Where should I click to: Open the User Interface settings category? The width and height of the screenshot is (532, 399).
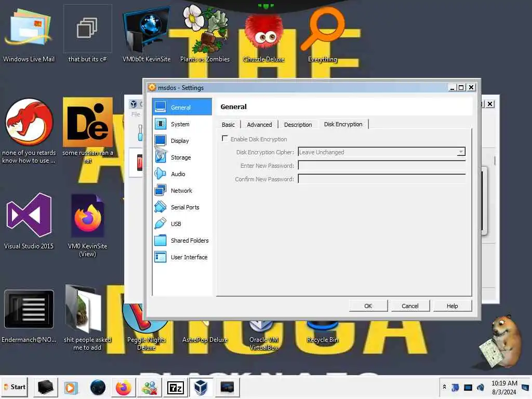[182, 257]
